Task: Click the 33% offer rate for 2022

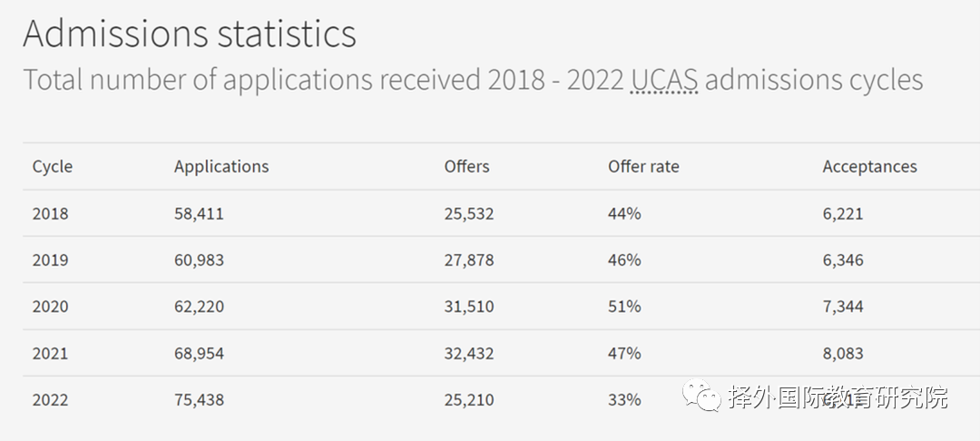Action: [624, 400]
